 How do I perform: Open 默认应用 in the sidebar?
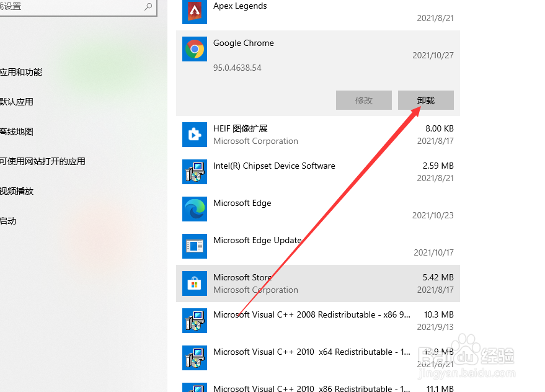point(17,102)
